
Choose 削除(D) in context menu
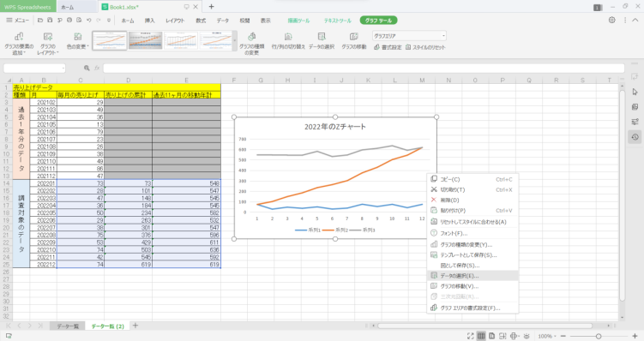click(472, 200)
